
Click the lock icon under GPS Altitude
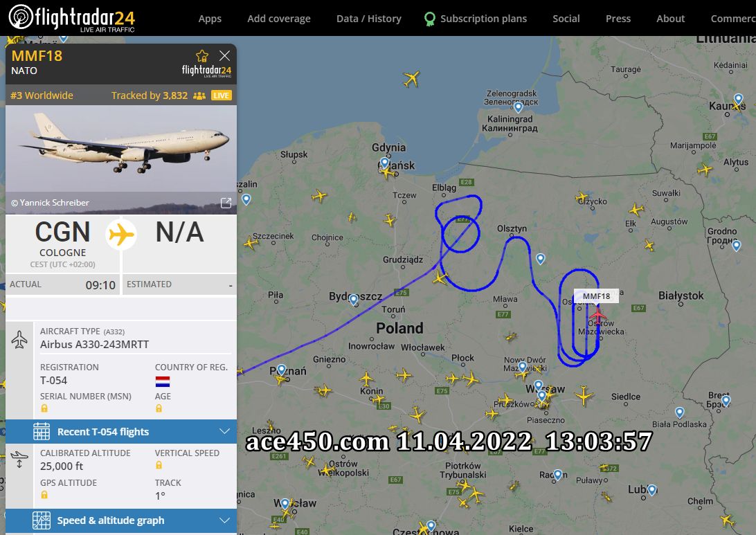[44, 495]
